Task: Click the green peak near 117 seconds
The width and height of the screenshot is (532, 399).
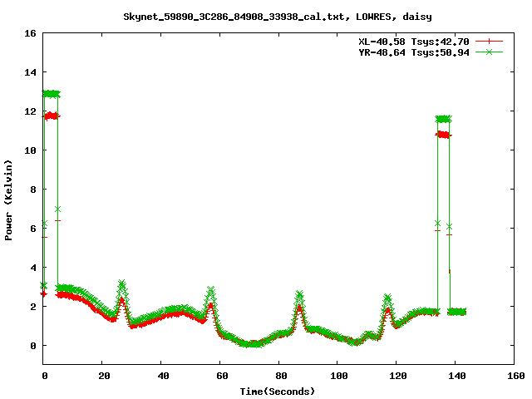Action: click(x=387, y=298)
